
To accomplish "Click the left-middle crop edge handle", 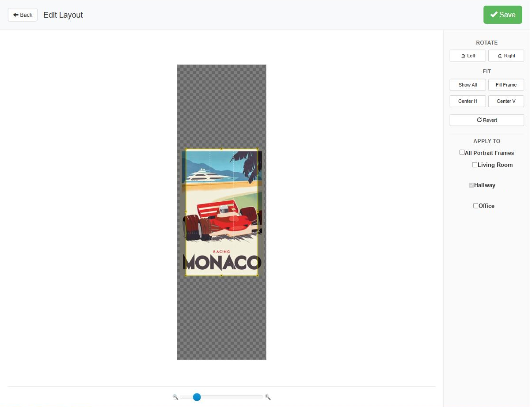I will point(186,212).
